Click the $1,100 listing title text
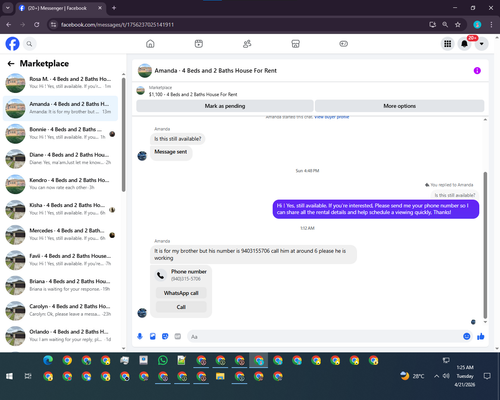Image resolution: width=500 pixels, height=400 pixels. point(193,95)
